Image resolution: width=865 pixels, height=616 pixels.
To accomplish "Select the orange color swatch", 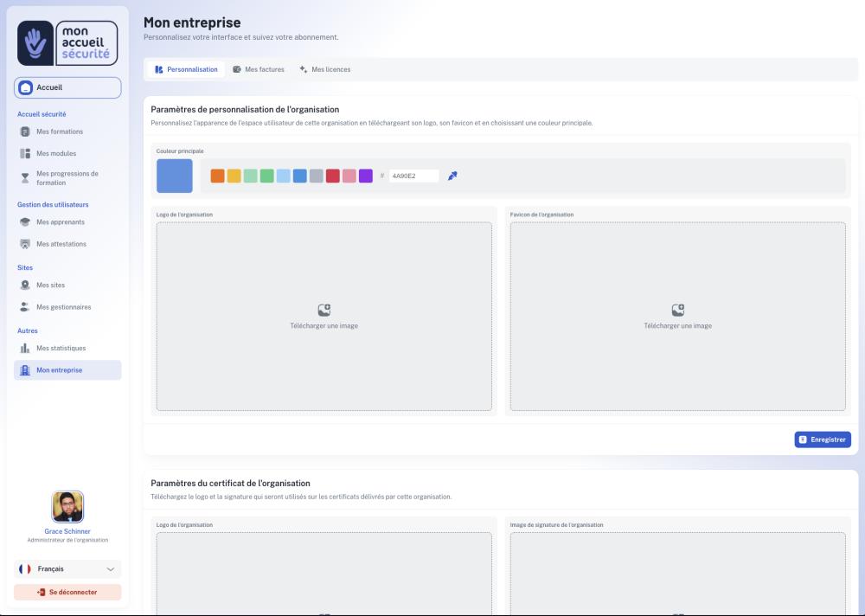I will pos(217,176).
